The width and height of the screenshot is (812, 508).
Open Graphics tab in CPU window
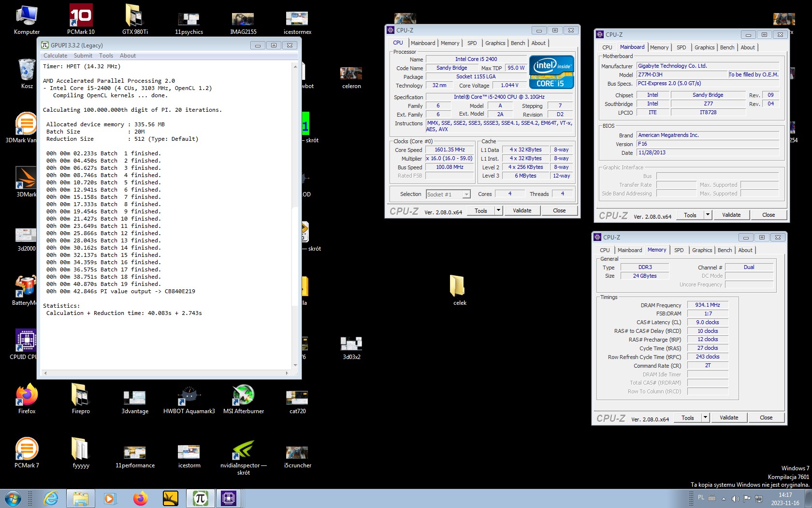click(x=495, y=43)
